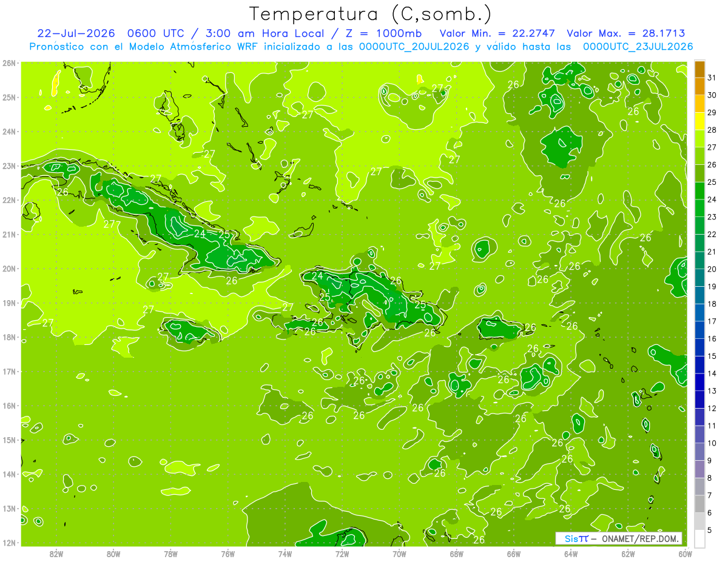Click legend value 10 on color scale

(x=712, y=443)
